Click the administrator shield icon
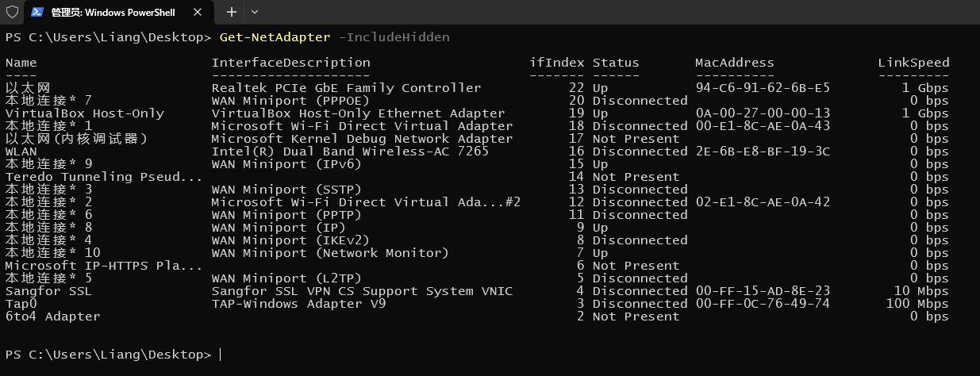This screenshot has height=376, width=980. pos(12,12)
